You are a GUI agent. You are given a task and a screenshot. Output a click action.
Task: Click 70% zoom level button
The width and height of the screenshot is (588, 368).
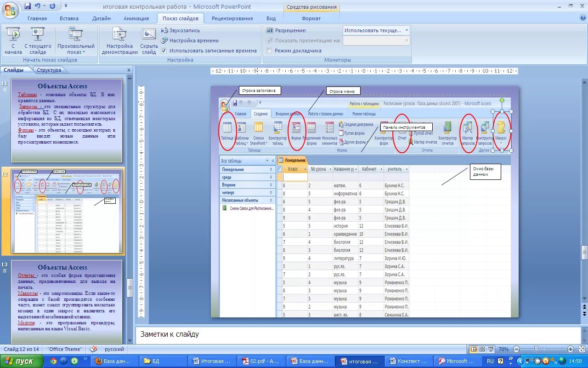point(504,349)
